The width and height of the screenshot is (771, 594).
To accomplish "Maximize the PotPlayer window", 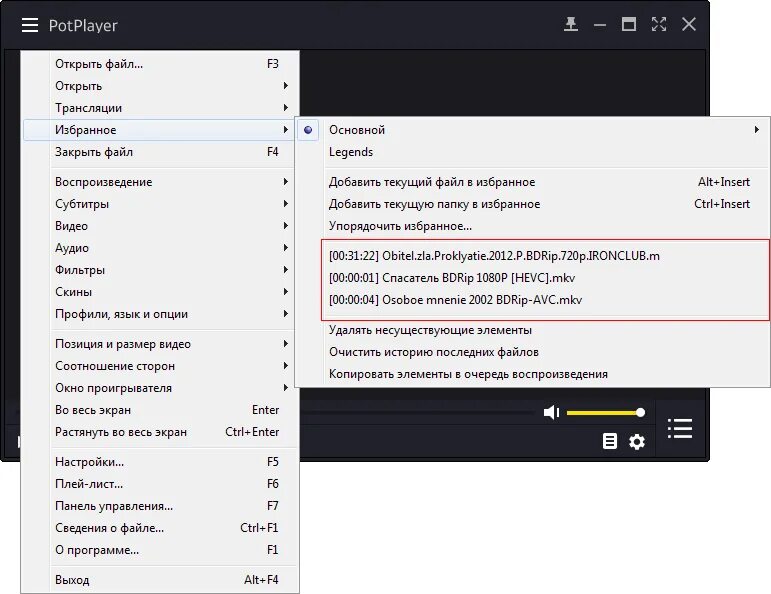I will [x=629, y=24].
